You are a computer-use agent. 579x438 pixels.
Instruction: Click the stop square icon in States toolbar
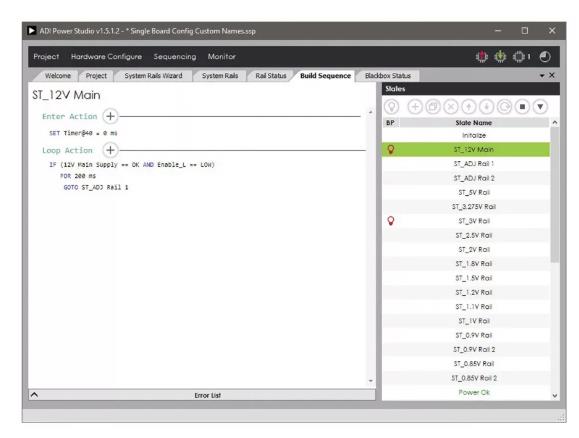pos(522,107)
